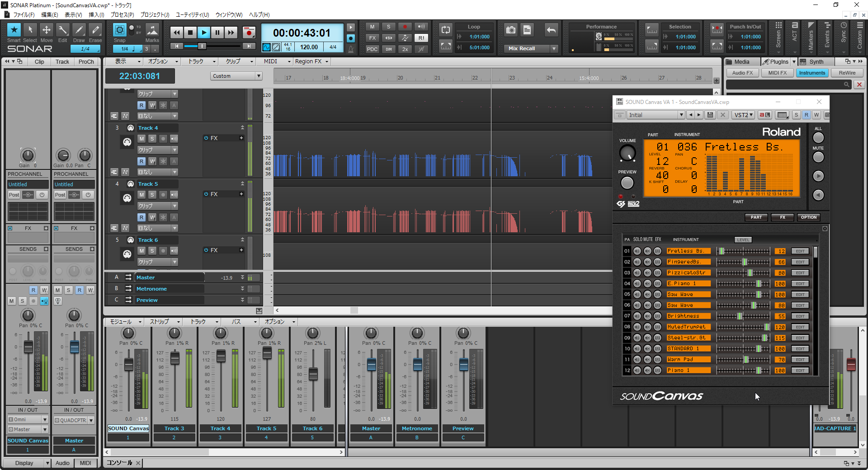The height and width of the screenshot is (470, 868).
Task: Select the Draw pencil tool
Action: point(79,30)
